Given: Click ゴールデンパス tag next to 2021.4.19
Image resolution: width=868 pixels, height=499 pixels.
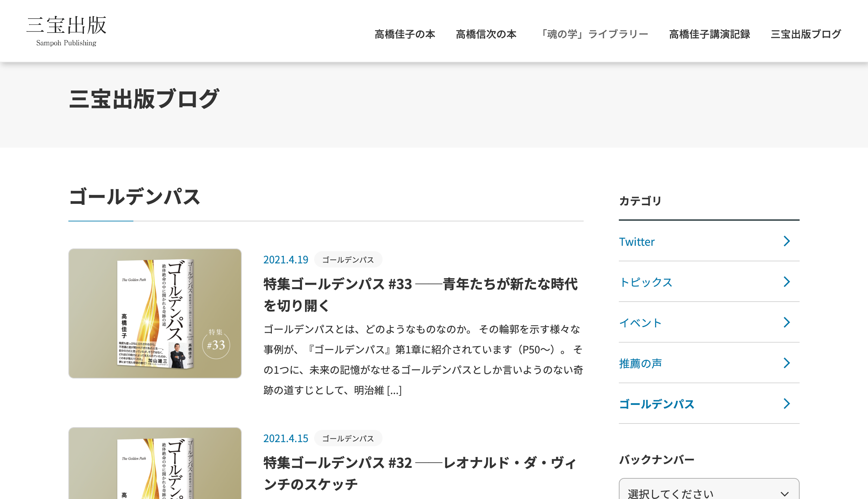Looking at the screenshot, I should 348,260.
